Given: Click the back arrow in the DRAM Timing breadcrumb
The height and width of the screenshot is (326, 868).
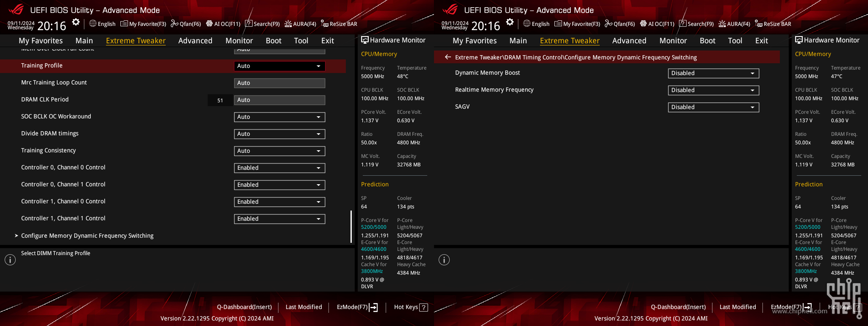Looking at the screenshot, I should point(448,57).
